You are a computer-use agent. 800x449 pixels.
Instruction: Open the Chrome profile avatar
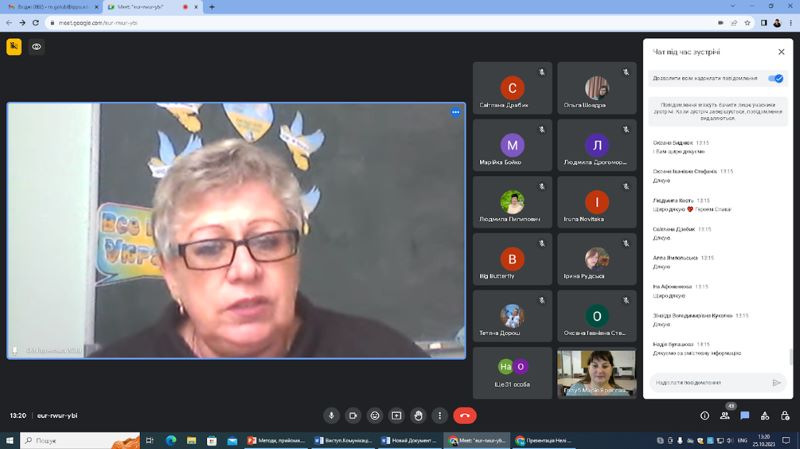(x=777, y=23)
